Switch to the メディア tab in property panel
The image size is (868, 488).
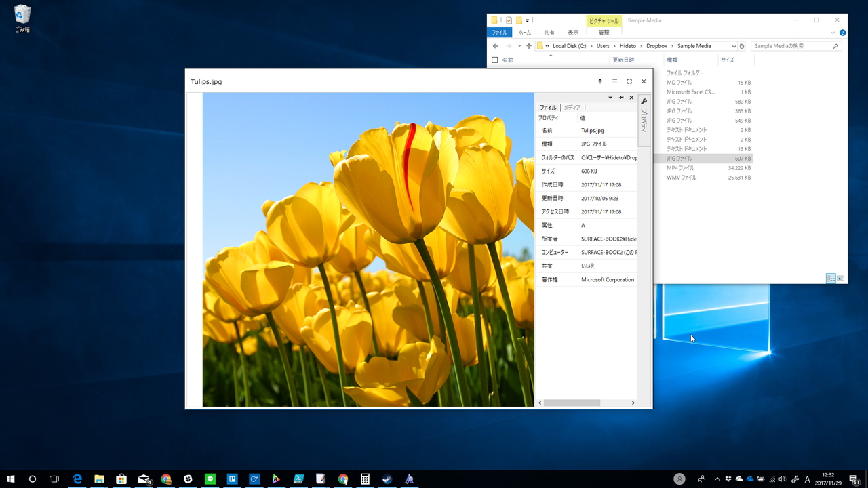[x=572, y=108]
